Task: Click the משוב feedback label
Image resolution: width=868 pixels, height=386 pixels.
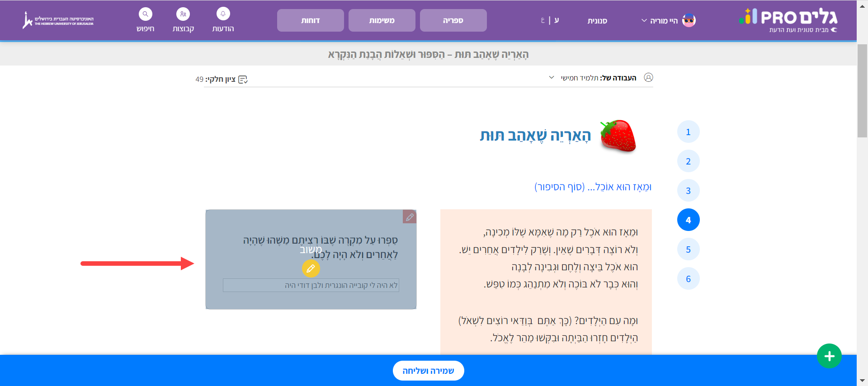Action: (311, 249)
